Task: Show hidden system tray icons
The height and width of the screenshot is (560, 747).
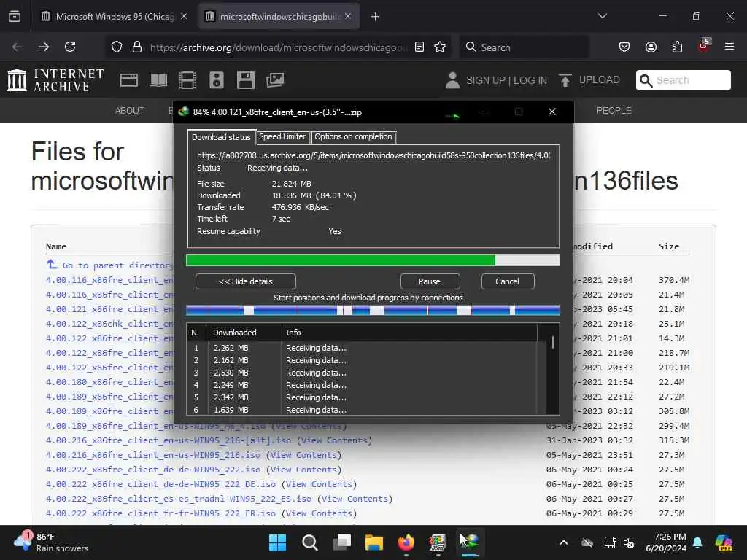Action: (x=564, y=542)
